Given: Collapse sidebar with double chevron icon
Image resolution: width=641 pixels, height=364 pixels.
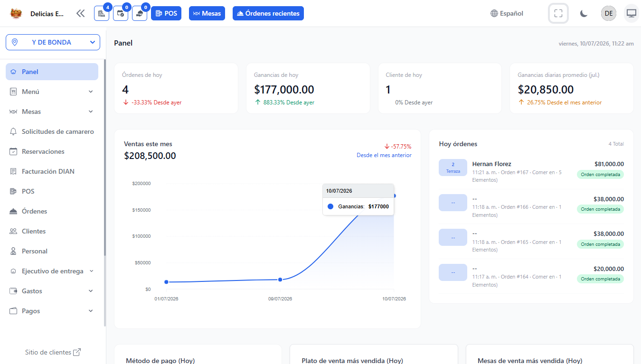Looking at the screenshot, I should tap(80, 13).
